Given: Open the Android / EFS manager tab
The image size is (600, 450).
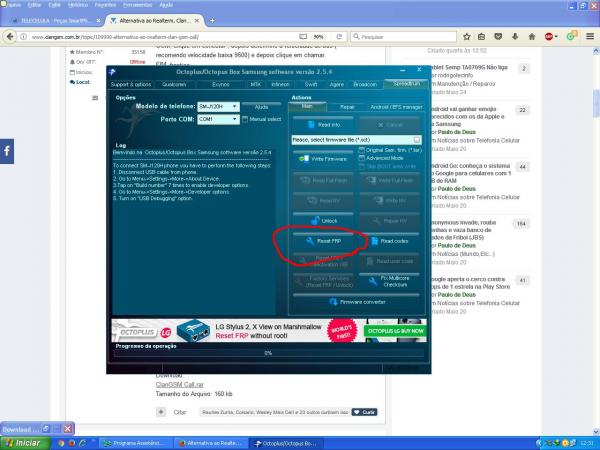Looking at the screenshot, I should (396, 107).
